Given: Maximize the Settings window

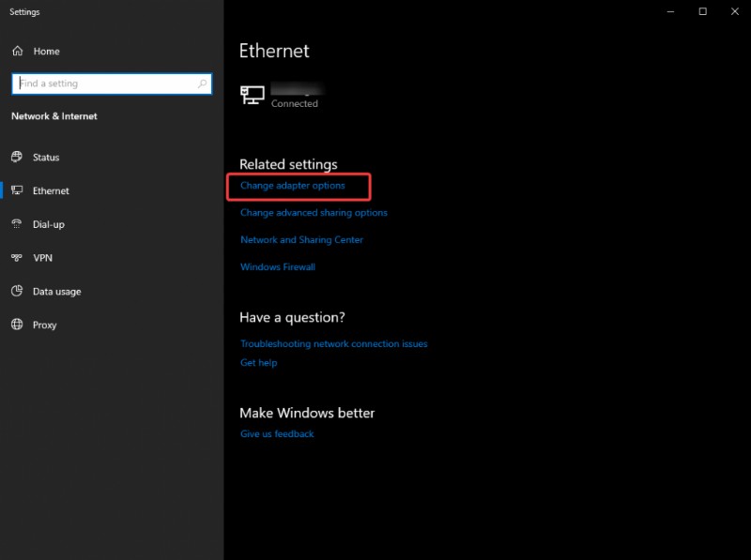Looking at the screenshot, I should coord(702,11).
